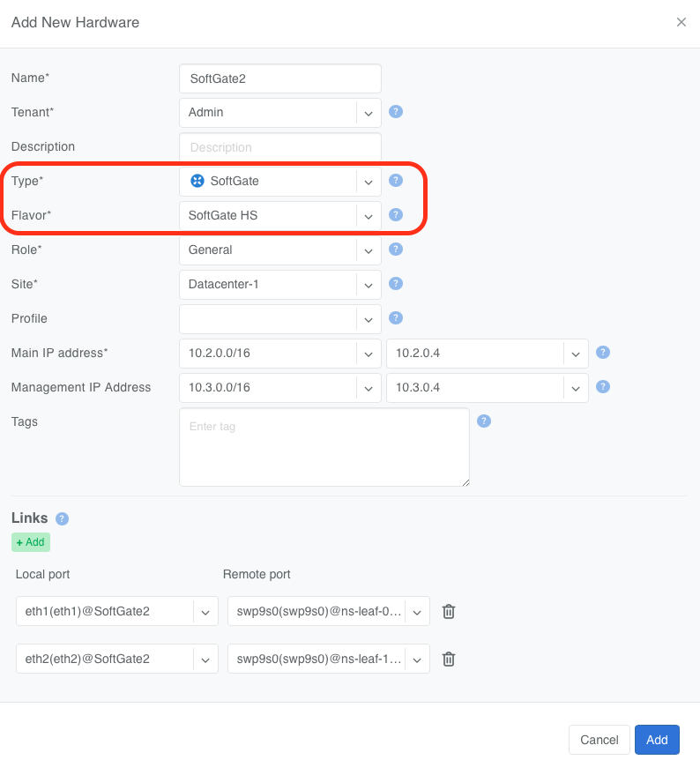
Task: Click the help icon next to Role
Action: [x=396, y=250]
